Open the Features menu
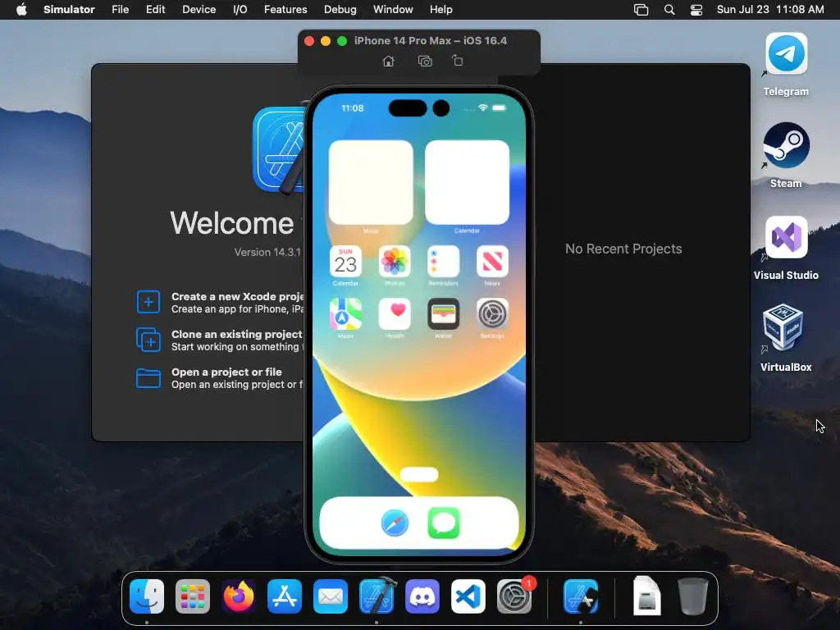The image size is (840, 630). tap(285, 10)
